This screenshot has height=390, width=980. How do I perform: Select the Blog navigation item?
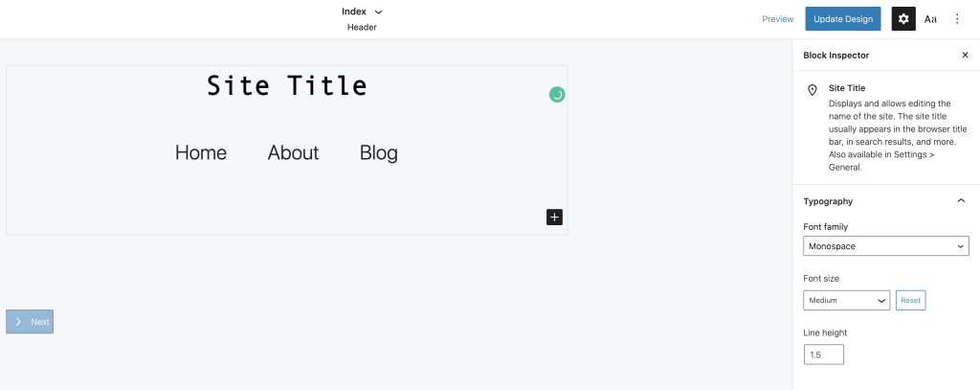point(379,152)
